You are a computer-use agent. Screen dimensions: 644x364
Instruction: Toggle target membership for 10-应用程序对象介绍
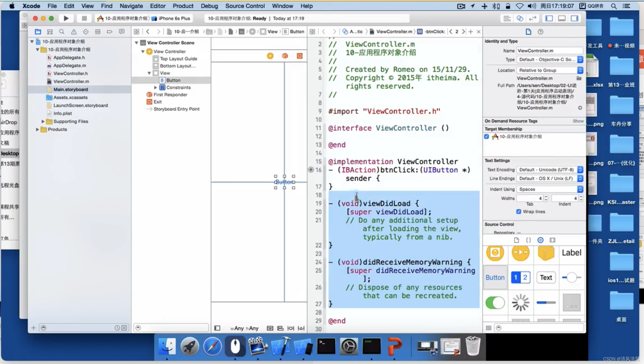[x=486, y=136]
